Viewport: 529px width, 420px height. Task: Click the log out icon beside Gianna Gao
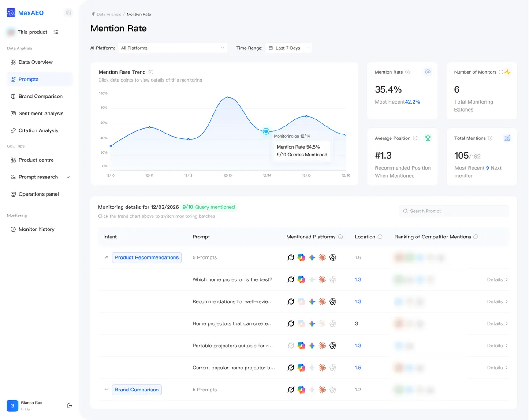point(70,405)
